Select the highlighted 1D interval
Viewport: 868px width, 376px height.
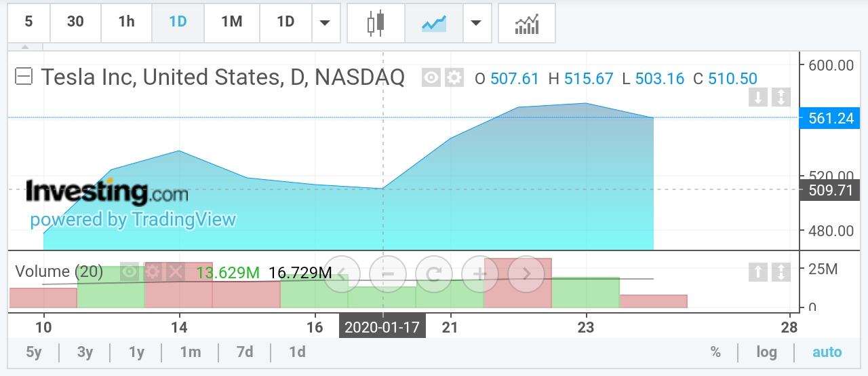178,22
